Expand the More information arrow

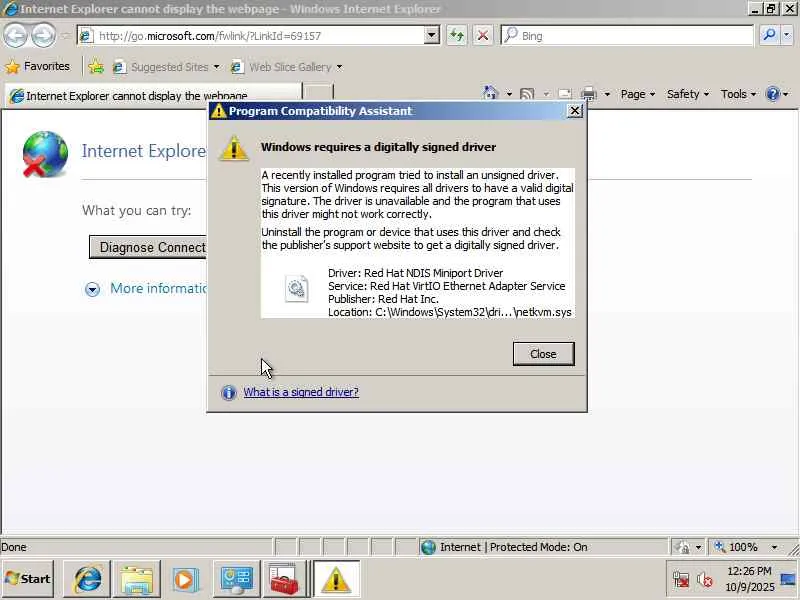coord(92,289)
